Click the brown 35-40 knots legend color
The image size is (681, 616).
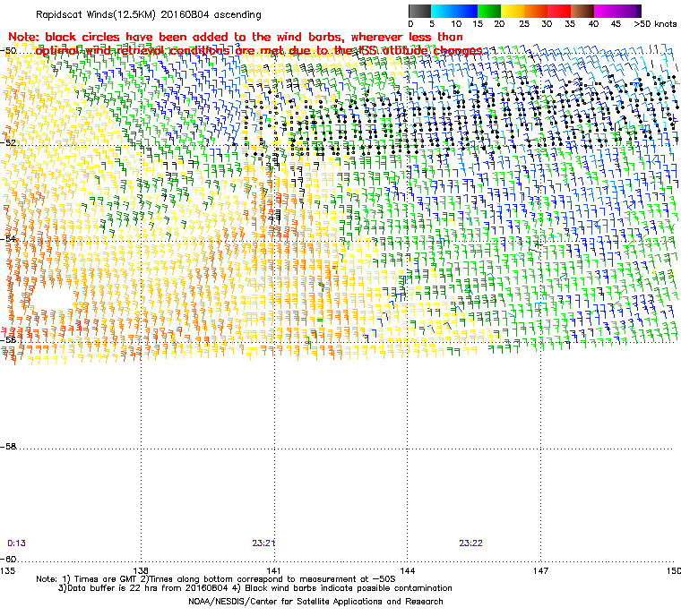[582, 11]
